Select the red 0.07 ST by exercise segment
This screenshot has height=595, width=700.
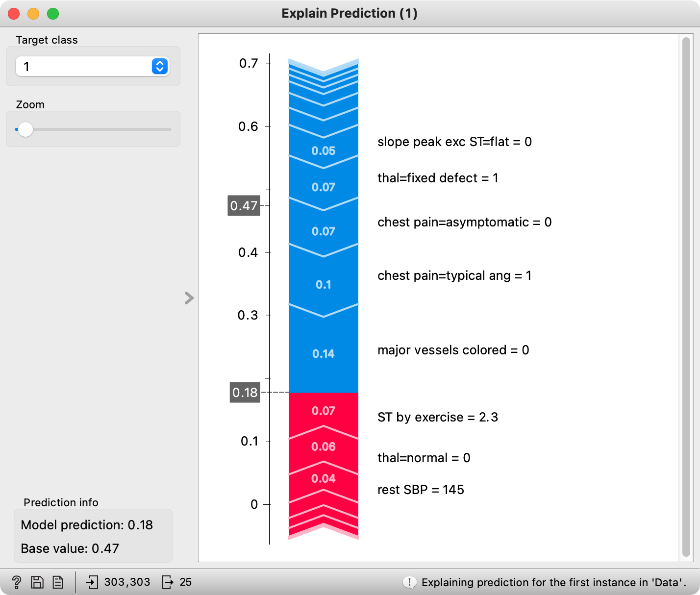[x=324, y=411]
